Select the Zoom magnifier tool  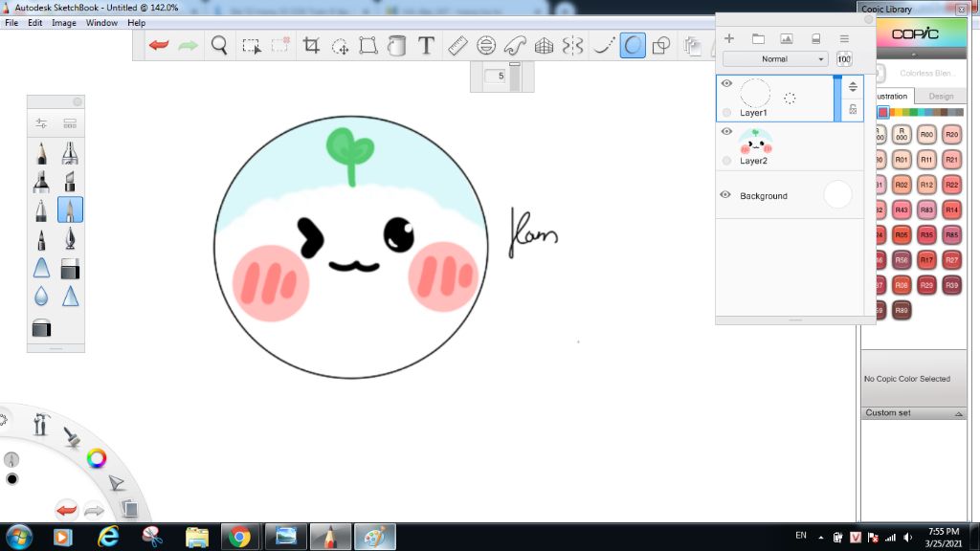click(x=219, y=45)
